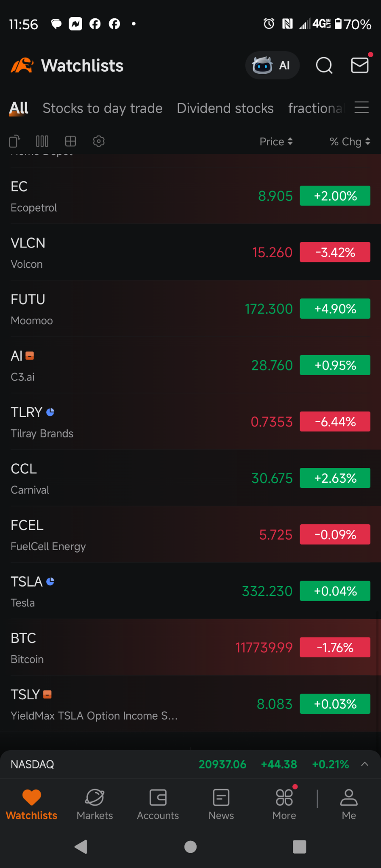Open the News section
Image resolution: width=381 pixels, height=868 pixels.
pos(221,804)
